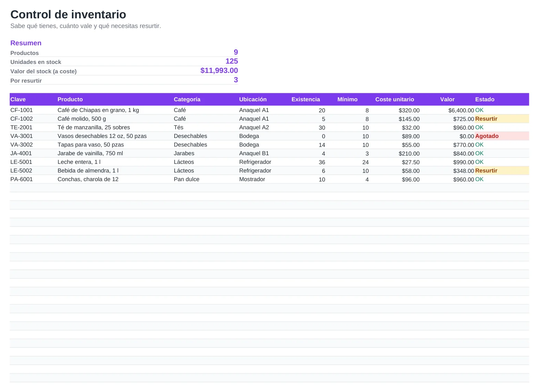Click 'Conchas, charola de 12'
Image resolution: width=539 pixels, height=392 pixels.
[x=88, y=179]
